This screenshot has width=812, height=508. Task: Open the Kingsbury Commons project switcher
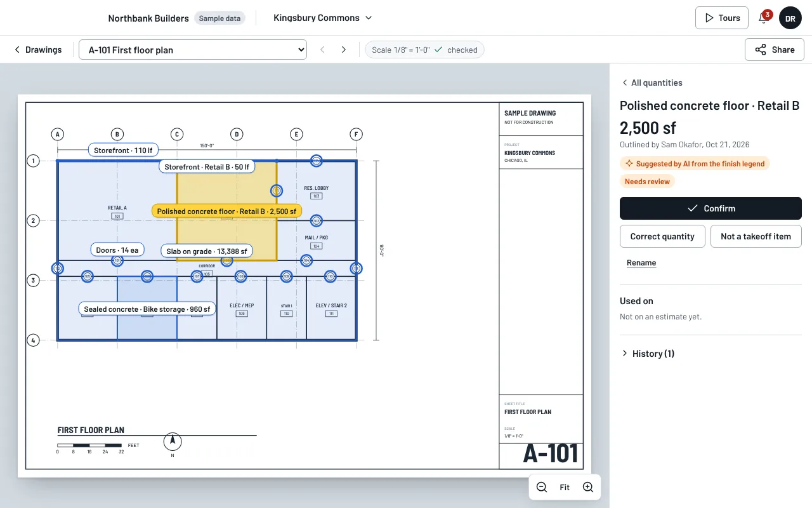[x=323, y=18]
